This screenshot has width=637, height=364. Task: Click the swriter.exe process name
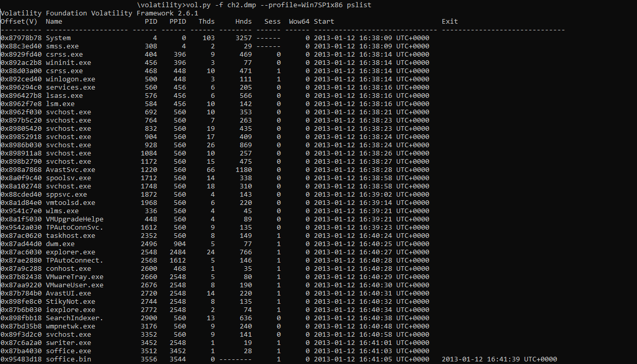tap(68, 343)
